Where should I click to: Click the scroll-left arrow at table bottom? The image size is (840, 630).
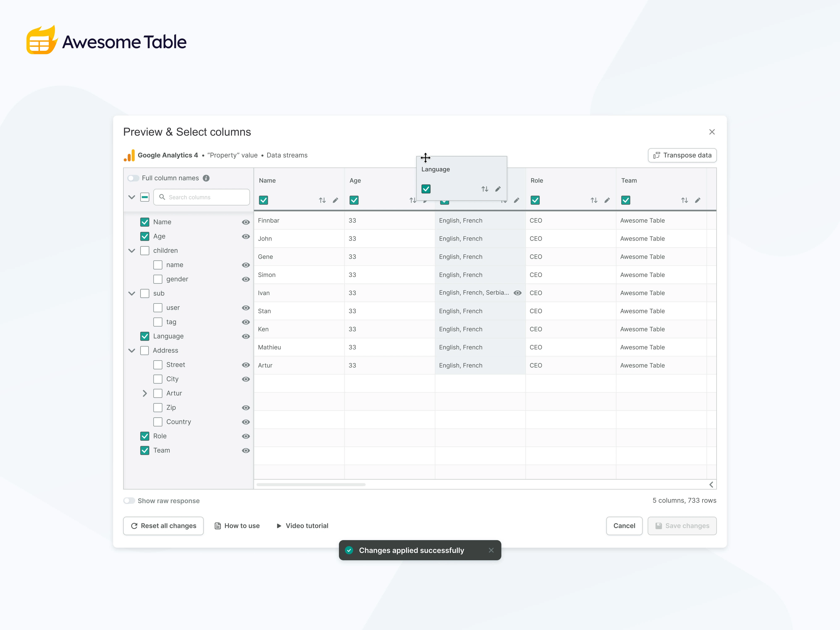711,484
